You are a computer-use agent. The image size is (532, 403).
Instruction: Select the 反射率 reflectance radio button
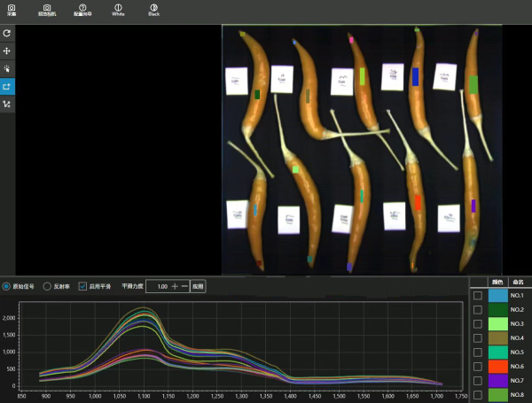[x=48, y=286]
